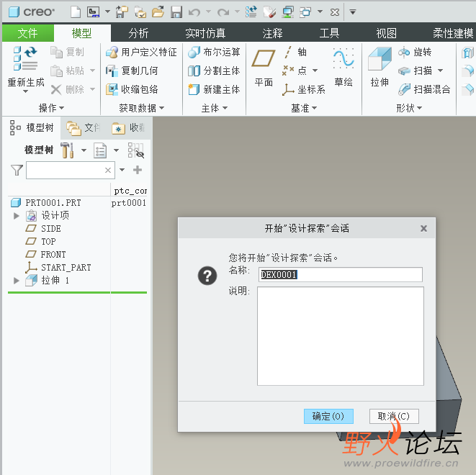Viewport: 476px width, 475px height.
Task: Open the 操作 group dropdown
Action: coord(51,108)
